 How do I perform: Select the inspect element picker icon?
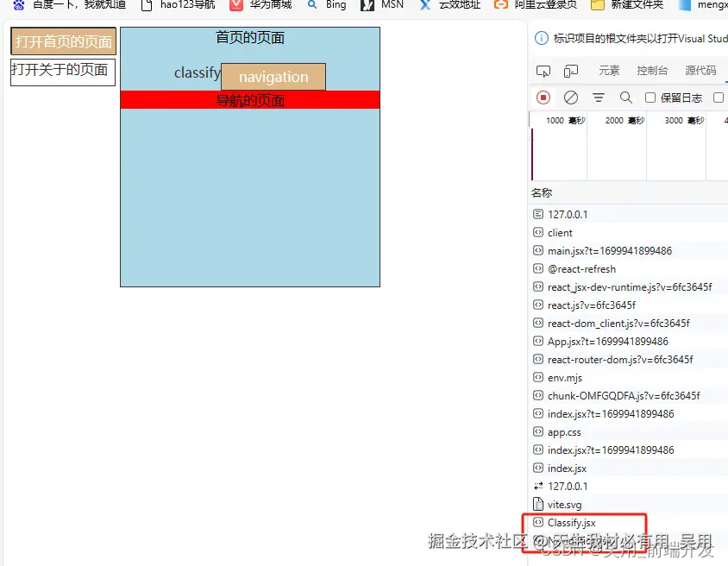click(543, 71)
